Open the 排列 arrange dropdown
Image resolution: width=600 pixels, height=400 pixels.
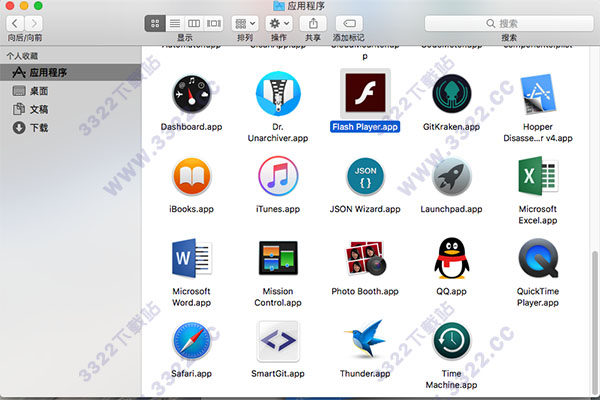click(245, 24)
